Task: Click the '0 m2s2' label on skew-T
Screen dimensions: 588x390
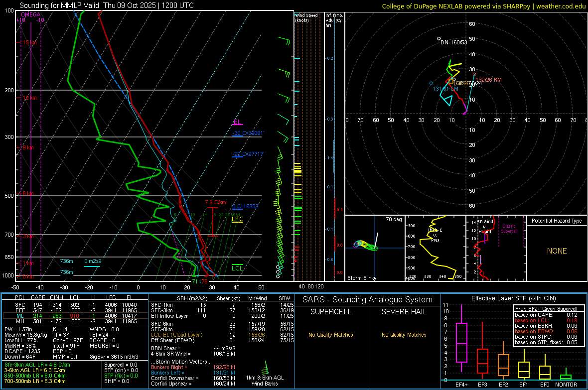Action: (93, 261)
